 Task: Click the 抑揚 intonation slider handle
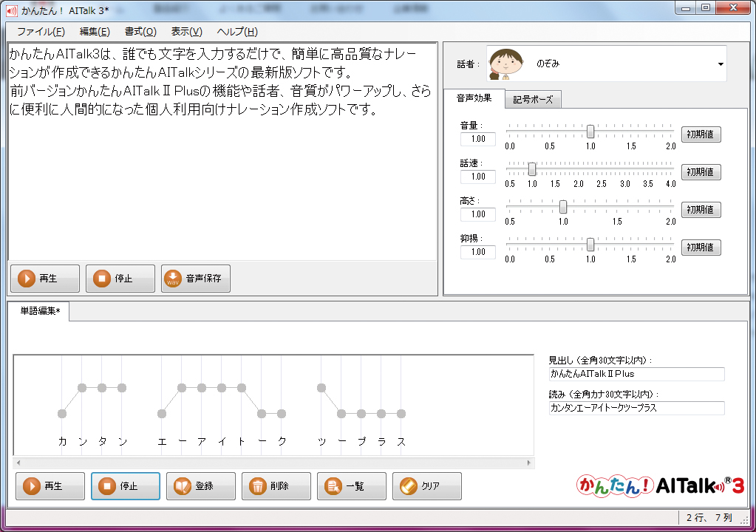point(590,245)
